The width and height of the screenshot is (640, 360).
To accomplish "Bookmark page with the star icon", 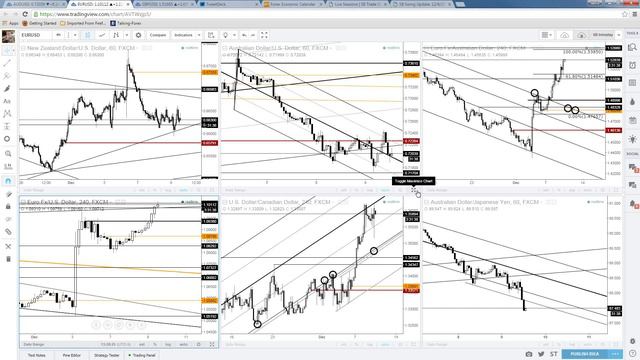I will pyautogui.click(x=624, y=14).
